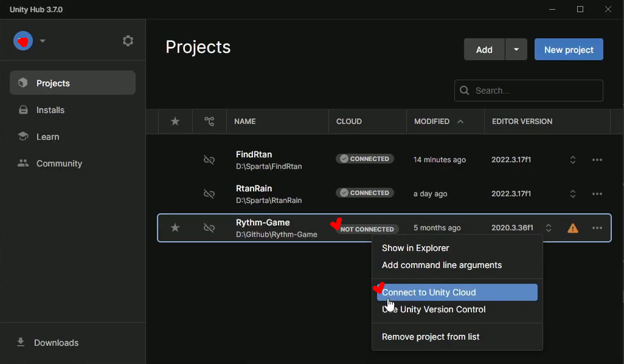Image resolution: width=624 pixels, height=364 pixels.
Task: Click RtanRain CONNECTED cloud badge
Action: point(365,193)
